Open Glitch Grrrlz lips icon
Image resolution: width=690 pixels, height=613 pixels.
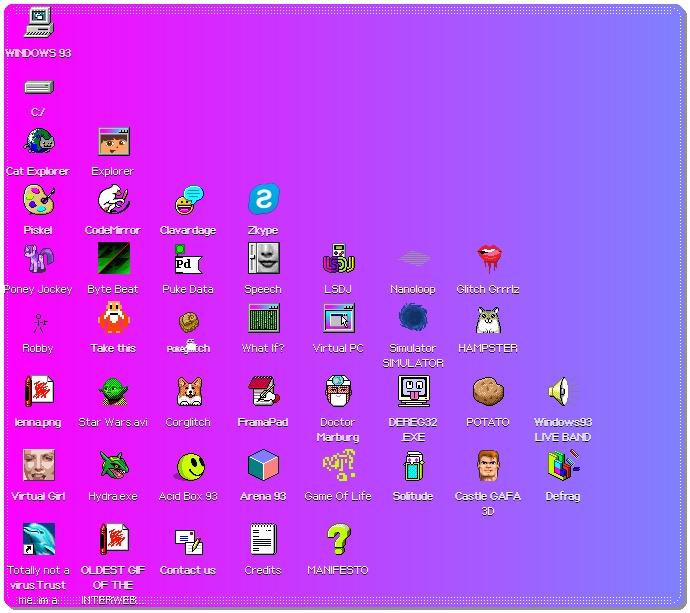point(488,258)
